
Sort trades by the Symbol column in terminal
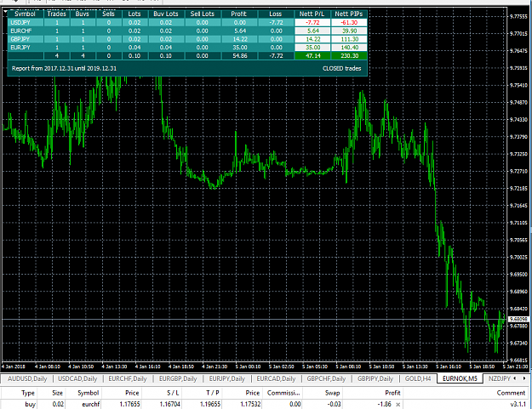click(x=88, y=393)
